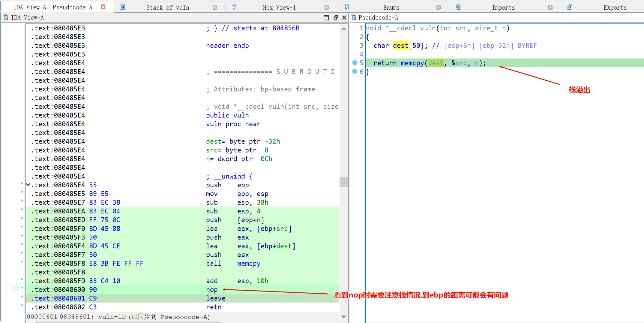Switch to the Hex View-1 tab
Image resolution: width=644 pixels, height=323 pixels.
(279, 8)
